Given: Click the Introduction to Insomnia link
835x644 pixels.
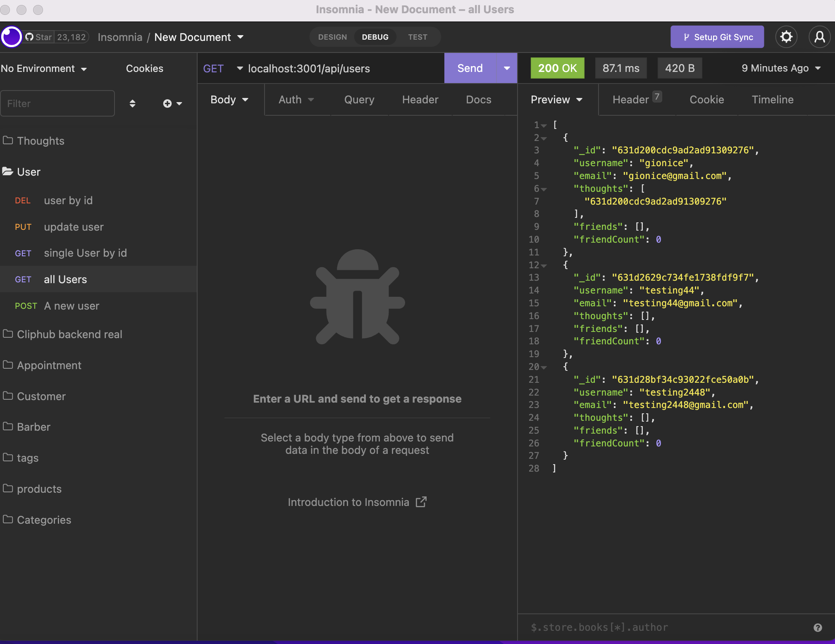Looking at the screenshot, I should pos(357,502).
